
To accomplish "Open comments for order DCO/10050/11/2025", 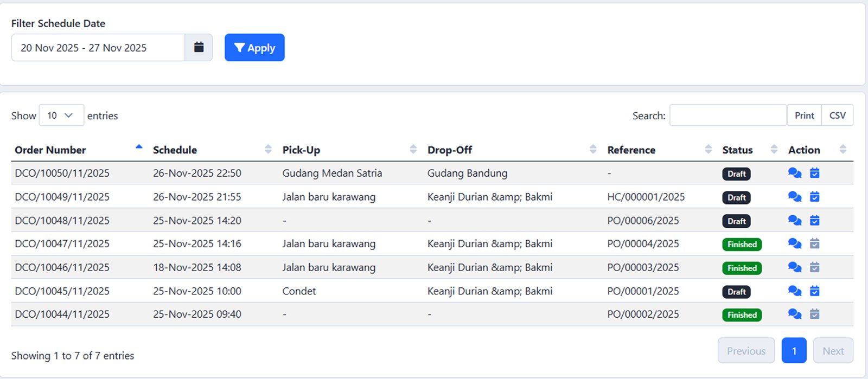I will (794, 173).
